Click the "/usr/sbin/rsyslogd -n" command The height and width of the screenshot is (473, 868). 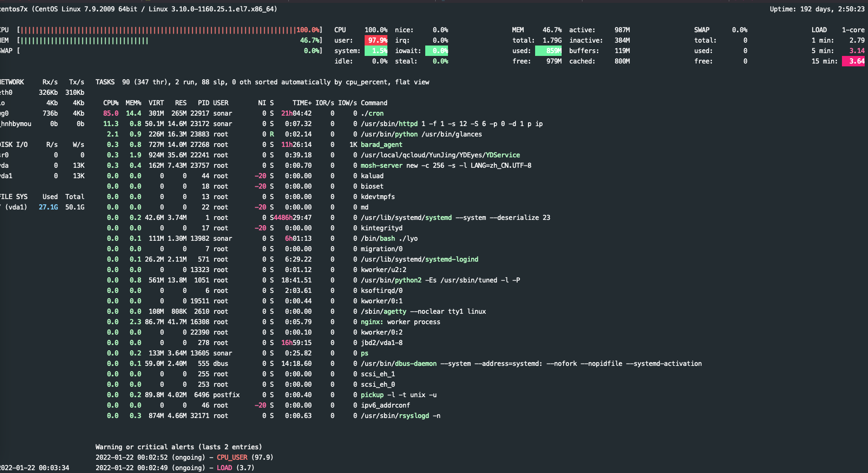[401, 416]
